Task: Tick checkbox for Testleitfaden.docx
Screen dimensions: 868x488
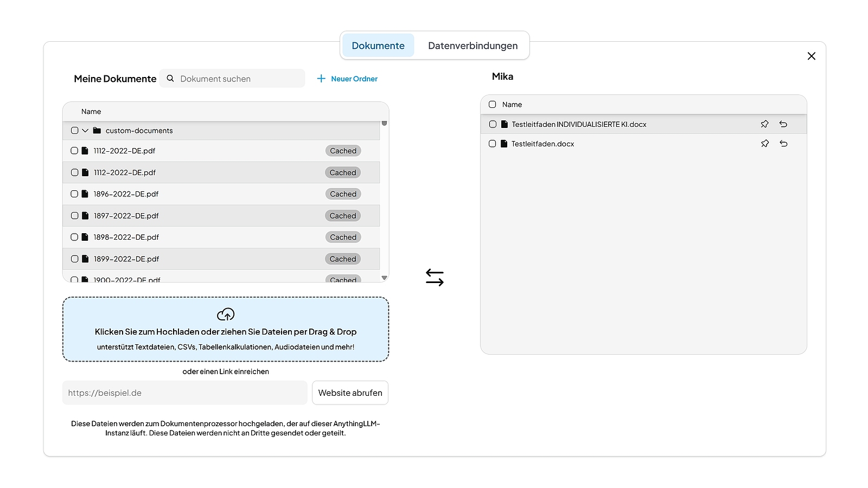Action: (x=493, y=144)
